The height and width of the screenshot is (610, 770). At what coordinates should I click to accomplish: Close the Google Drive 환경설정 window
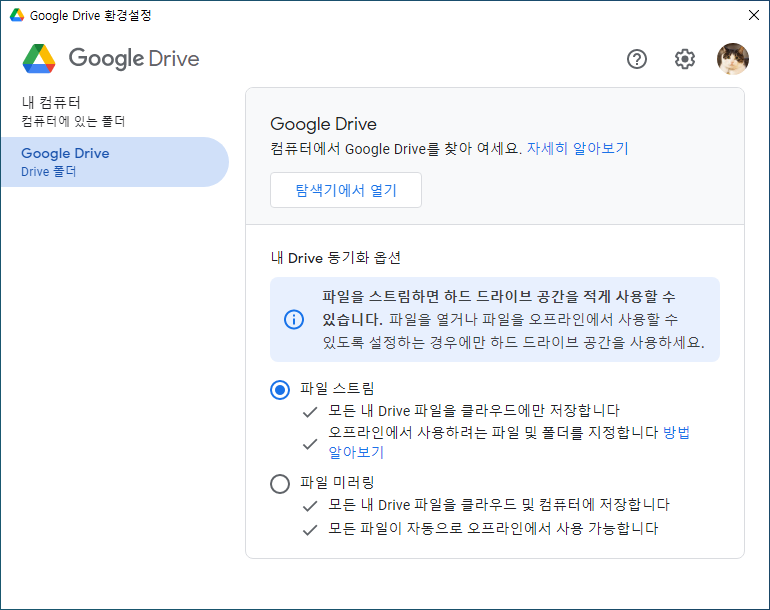(x=753, y=15)
